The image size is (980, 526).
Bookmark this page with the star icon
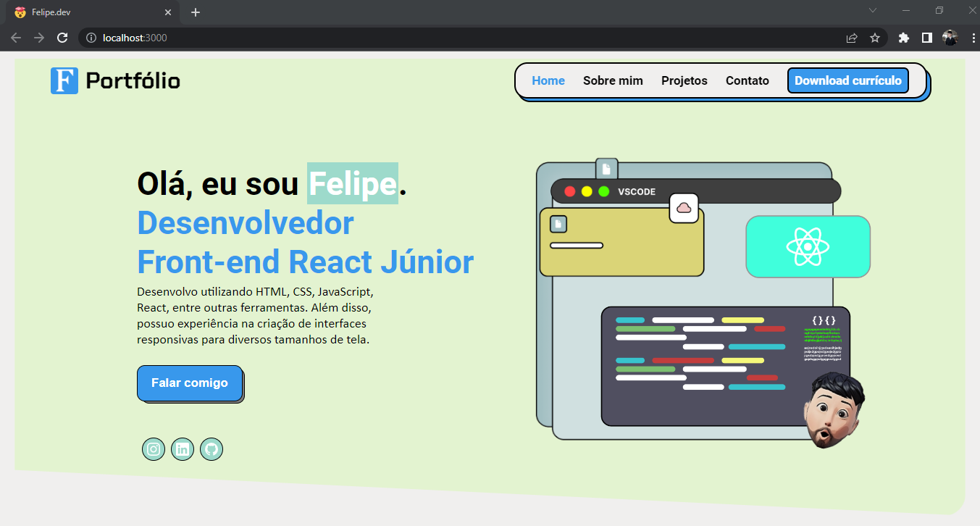click(x=876, y=37)
